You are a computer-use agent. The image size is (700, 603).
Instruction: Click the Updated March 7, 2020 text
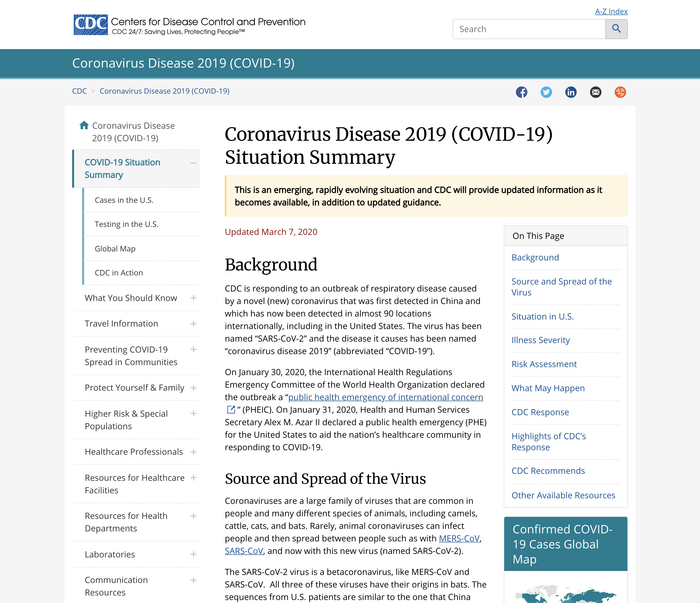(x=271, y=232)
